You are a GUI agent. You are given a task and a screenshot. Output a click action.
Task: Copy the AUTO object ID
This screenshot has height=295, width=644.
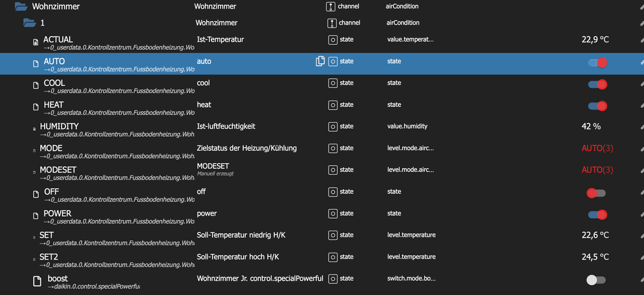[x=320, y=61]
